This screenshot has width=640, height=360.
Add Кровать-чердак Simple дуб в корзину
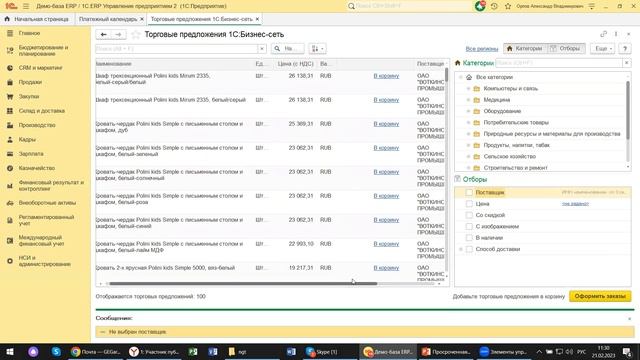click(x=386, y=124)
